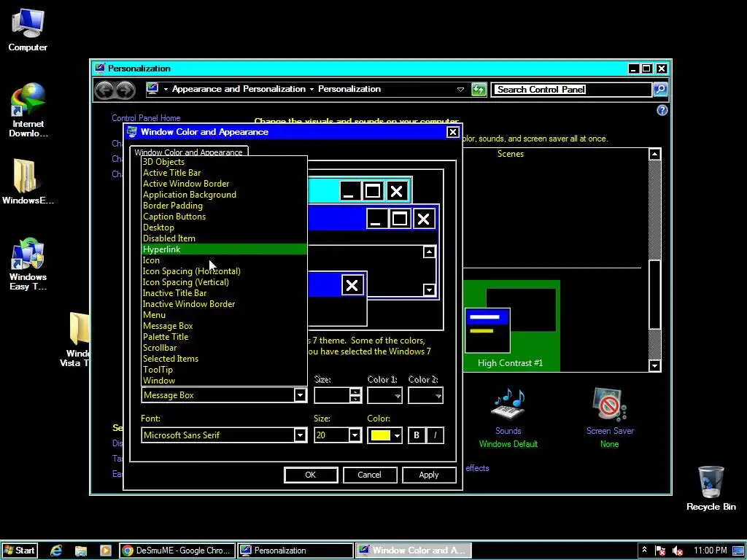Close the Window Color and Appearance dialog
747x560 pixels.
pos(452,132)
